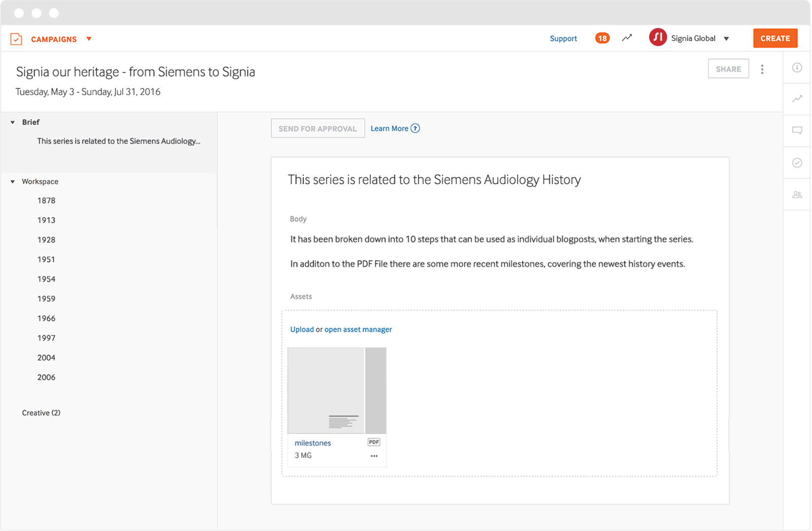The height and width of the screenshot is (531, 812).
Task: Open the three-dot campaign options menu
Action: (762, 69)
